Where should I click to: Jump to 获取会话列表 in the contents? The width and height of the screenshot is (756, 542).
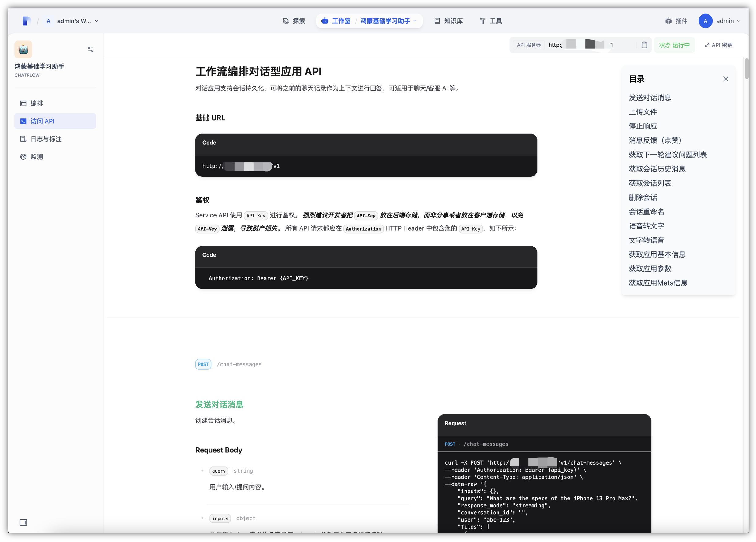[650, 183]
